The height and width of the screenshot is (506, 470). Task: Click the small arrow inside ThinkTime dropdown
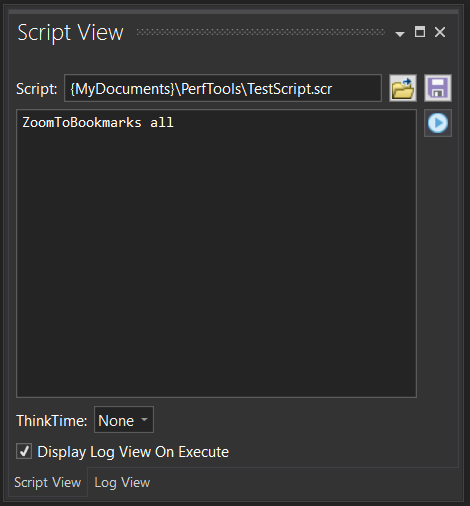[144, 420]
